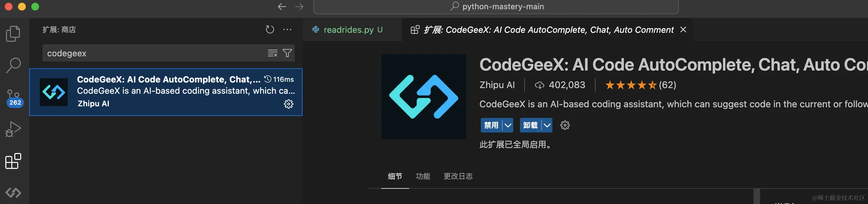This screenshot has height=204, width=868.
Task: Switch to the CodeGeeX extension editor tab
Action: click(547, 29)
